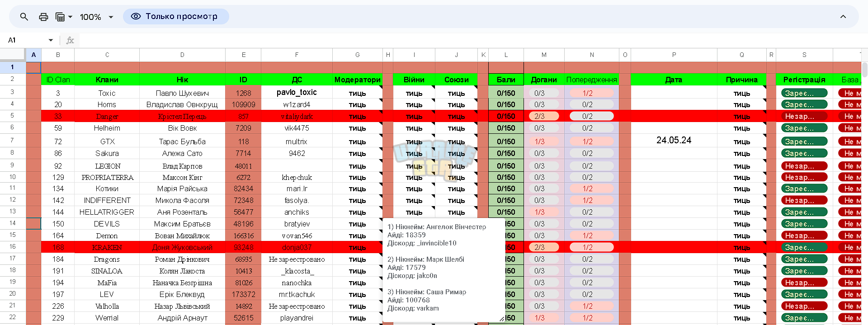The width and height of the screenshot is (868, 325).
Task: Click the PROPRIATERRA clan cell
Action: [107, 177]
